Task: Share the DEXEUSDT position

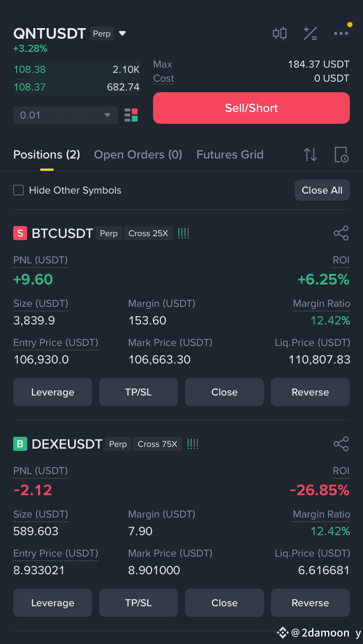Action: coord(341,444)
